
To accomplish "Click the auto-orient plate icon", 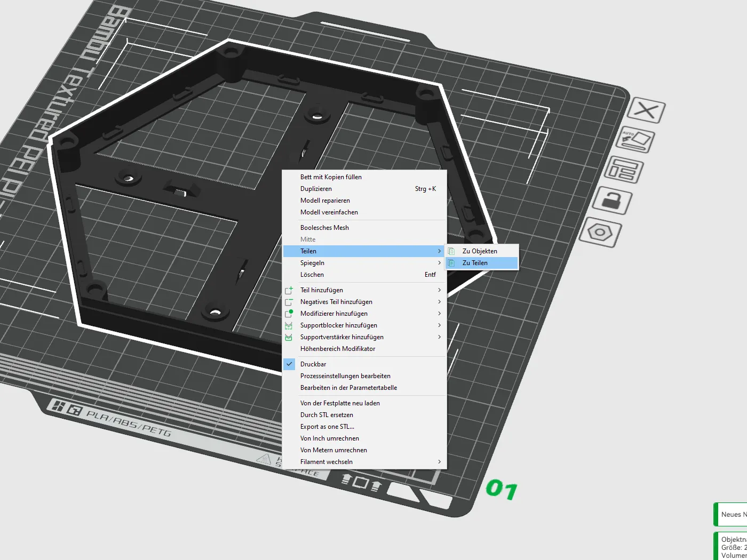I will 635,141.
